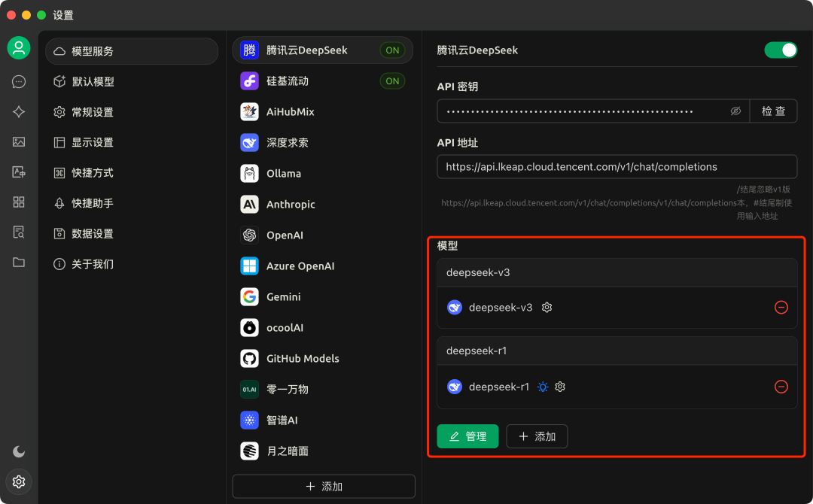The image size is (813, 504).
Task: Open 数据设置 settings section
Action: coord(132,234)
